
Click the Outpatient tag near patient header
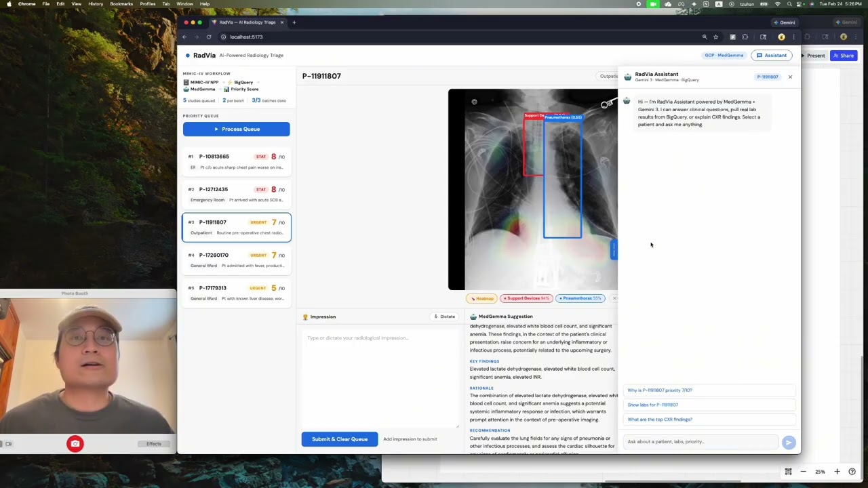tap(608, 76)
